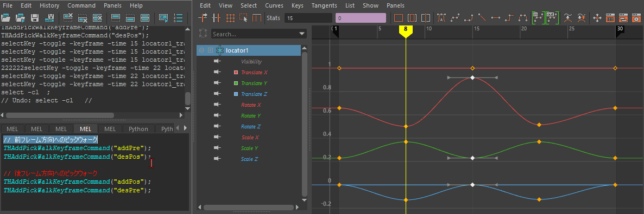Open the outliner search dropdown arrow
The height and width of the screenshot is (214, 644).
point(302,34)
